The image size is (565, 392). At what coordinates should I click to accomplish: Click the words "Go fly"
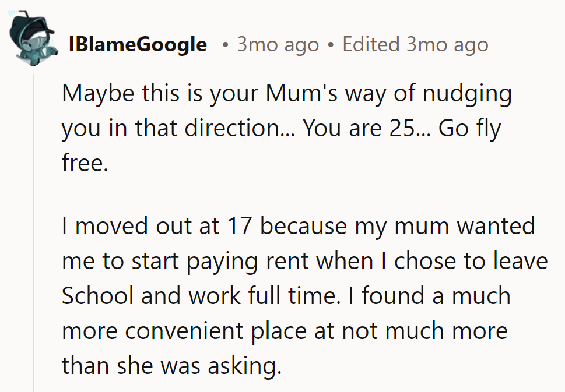click(469, 129)
